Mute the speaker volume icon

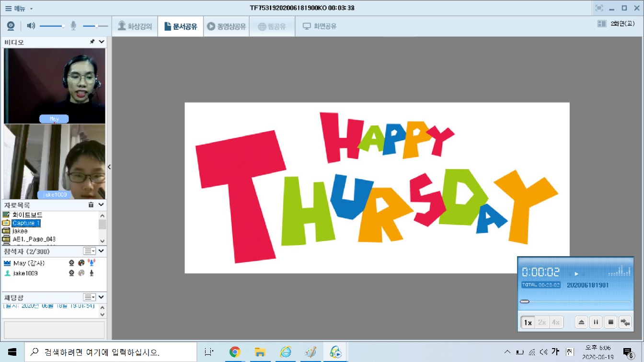coord(31,26)
